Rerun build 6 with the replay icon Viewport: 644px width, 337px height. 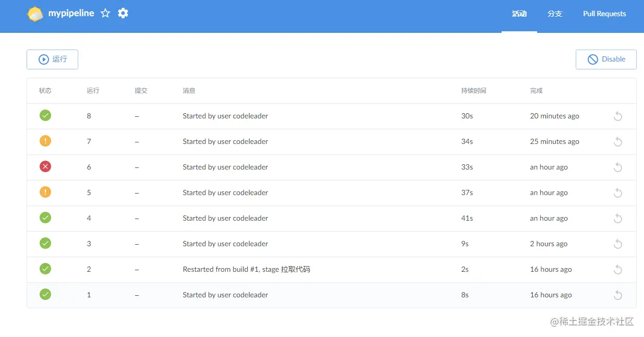point(618,167)
